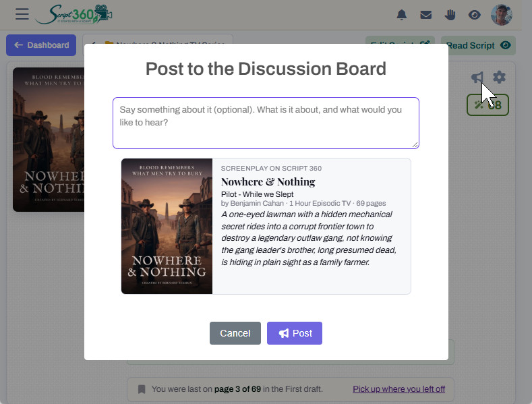The image size is (532, 404).
Task: Click the Script360 logo
Action: pyautogui.click(x=73, y=14)
